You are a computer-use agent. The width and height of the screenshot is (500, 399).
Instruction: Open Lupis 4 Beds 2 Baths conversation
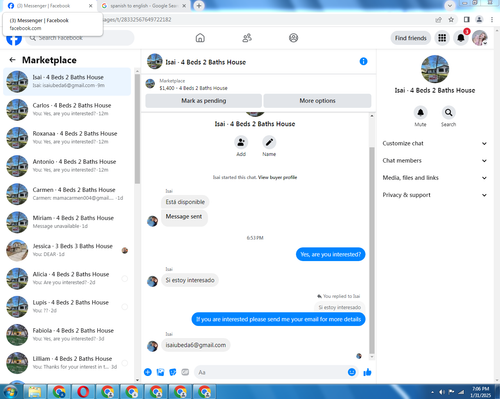point(67,307)
